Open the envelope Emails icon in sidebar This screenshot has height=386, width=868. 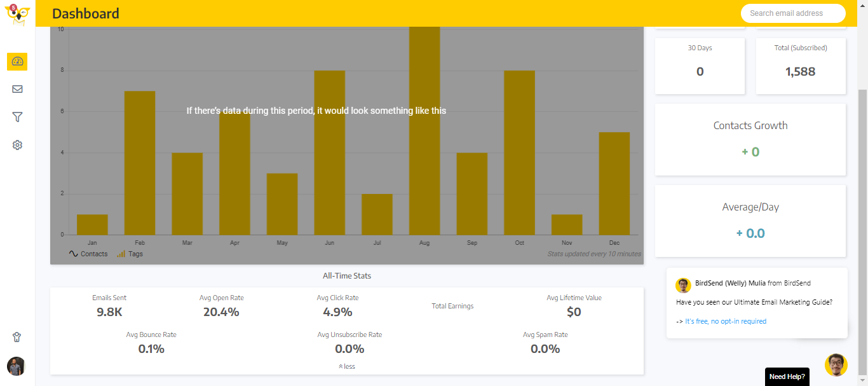point(17,89)
